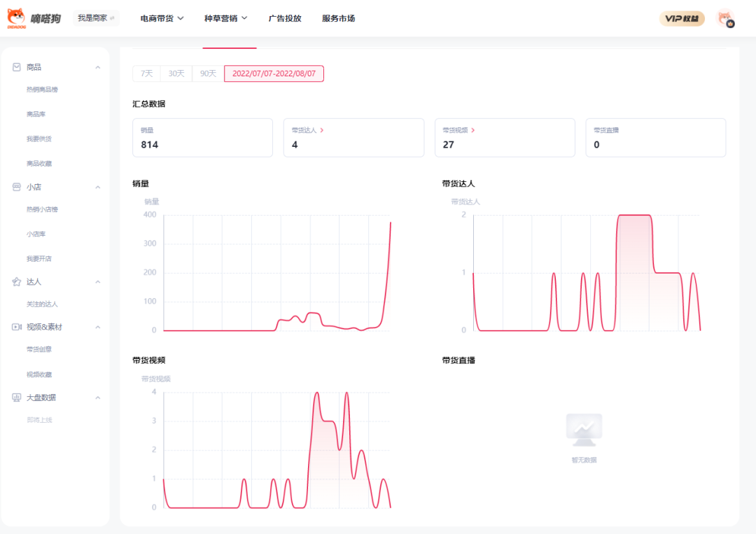Click the 商品 shopping bag icon

[16, 67]
